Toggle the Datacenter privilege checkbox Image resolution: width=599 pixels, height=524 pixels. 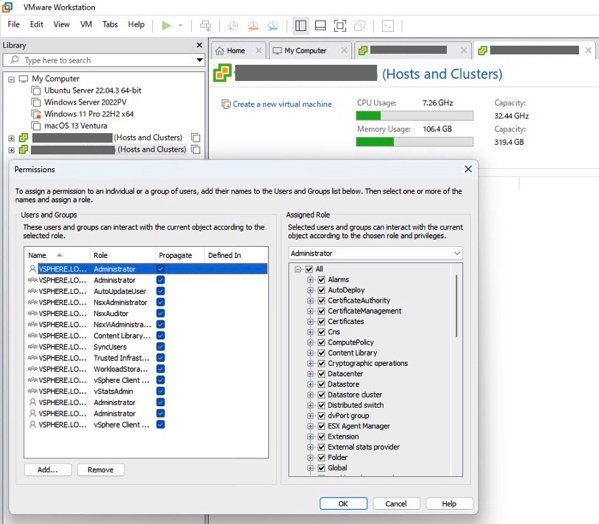point(322,374)
